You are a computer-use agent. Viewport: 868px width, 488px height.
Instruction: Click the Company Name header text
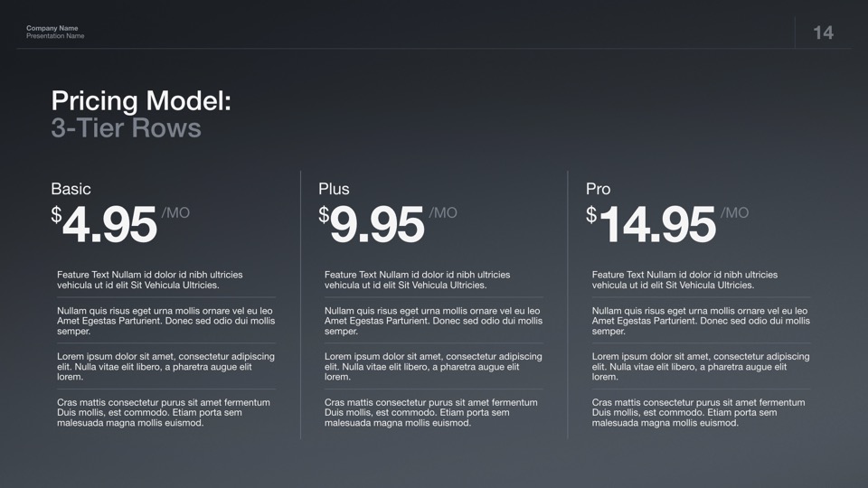click(52, 28)
